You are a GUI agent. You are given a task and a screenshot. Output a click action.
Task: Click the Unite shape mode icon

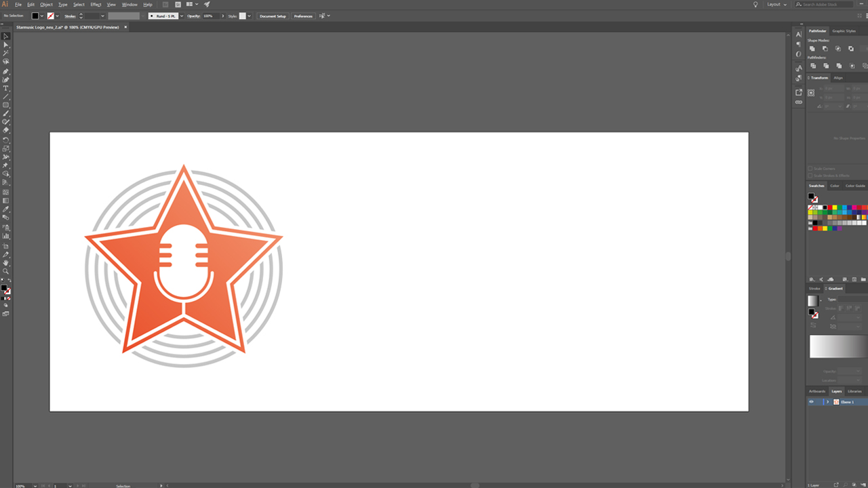pos(812,49)
